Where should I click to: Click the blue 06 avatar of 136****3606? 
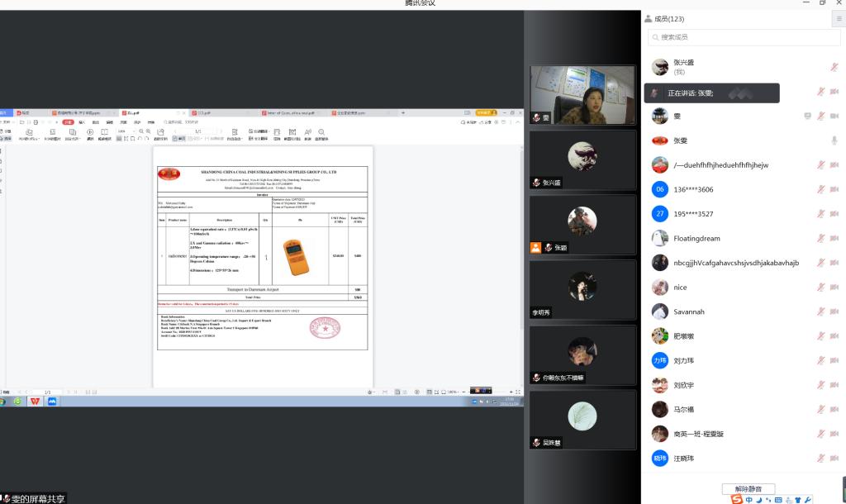(x=659, y=189)
